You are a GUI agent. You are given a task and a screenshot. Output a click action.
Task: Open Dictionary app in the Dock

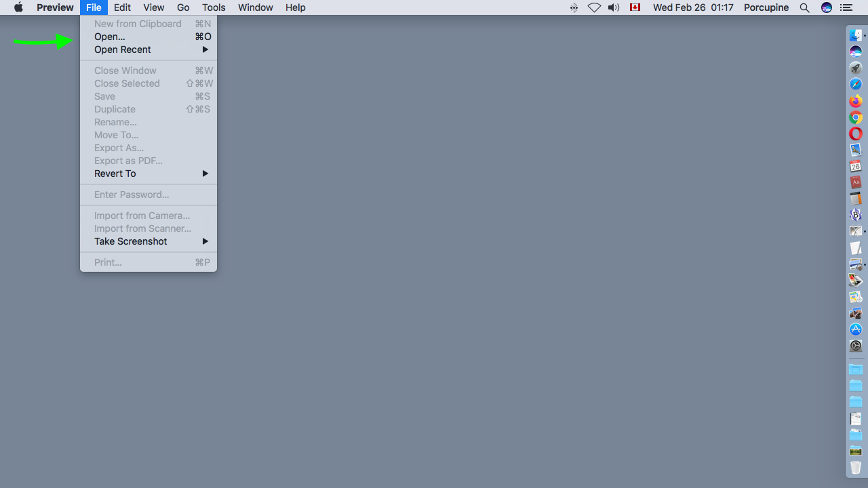click(x=856, y=182)
